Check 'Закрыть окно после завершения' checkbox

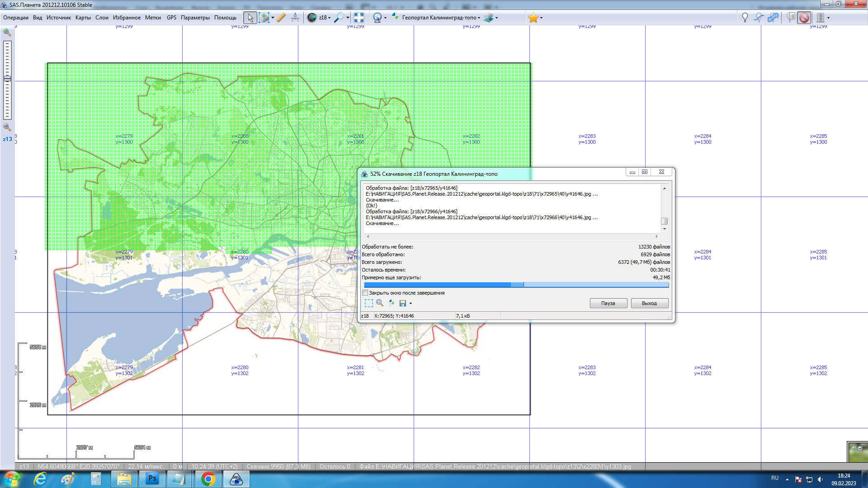[x=365, y=293]
